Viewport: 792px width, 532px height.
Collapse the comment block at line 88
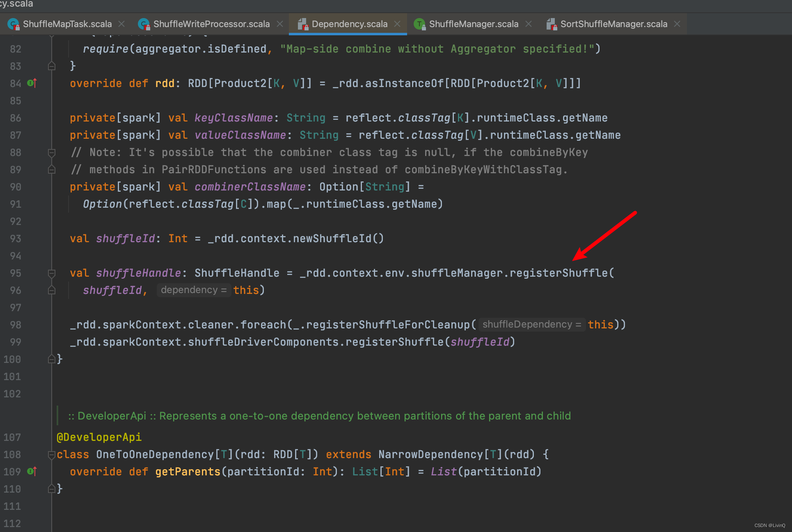click(52, 153)
